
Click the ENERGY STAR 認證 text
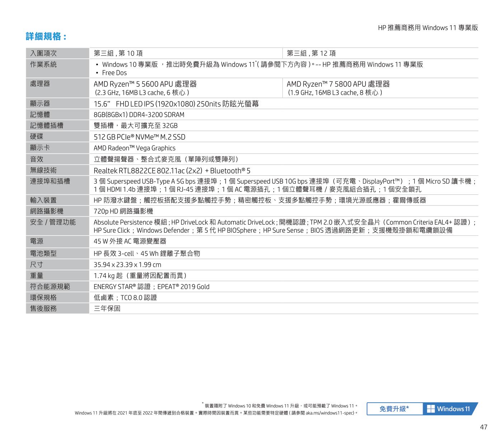123,287
